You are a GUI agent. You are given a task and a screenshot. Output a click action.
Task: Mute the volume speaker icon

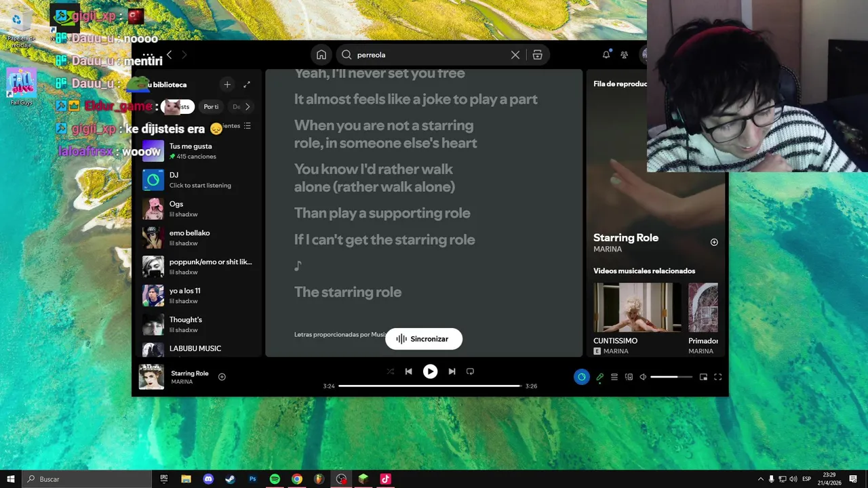click(x=643, y=377)
